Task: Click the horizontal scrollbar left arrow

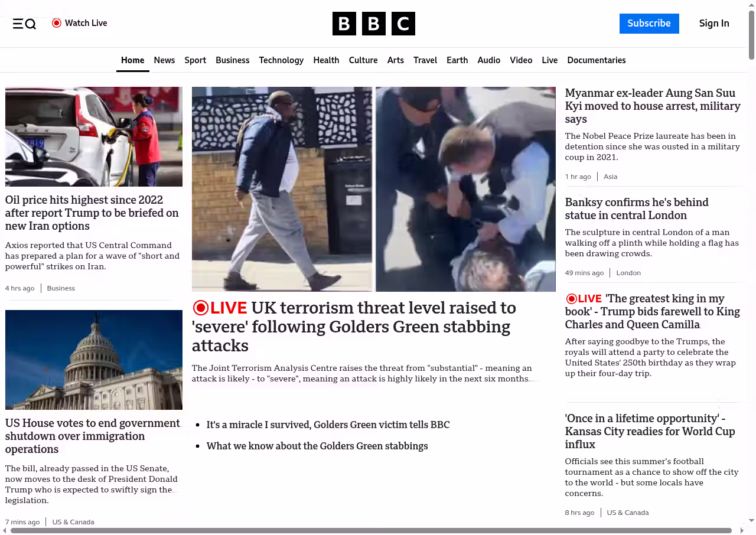Action: point(5,530)
